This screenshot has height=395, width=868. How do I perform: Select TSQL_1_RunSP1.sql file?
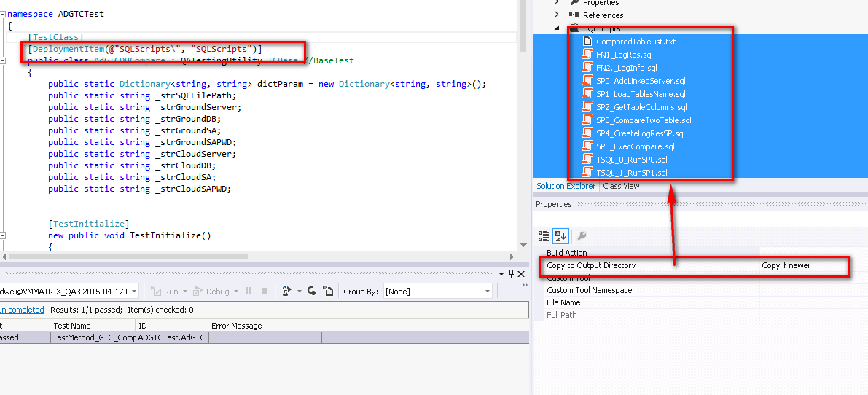(x=632, y=173)
